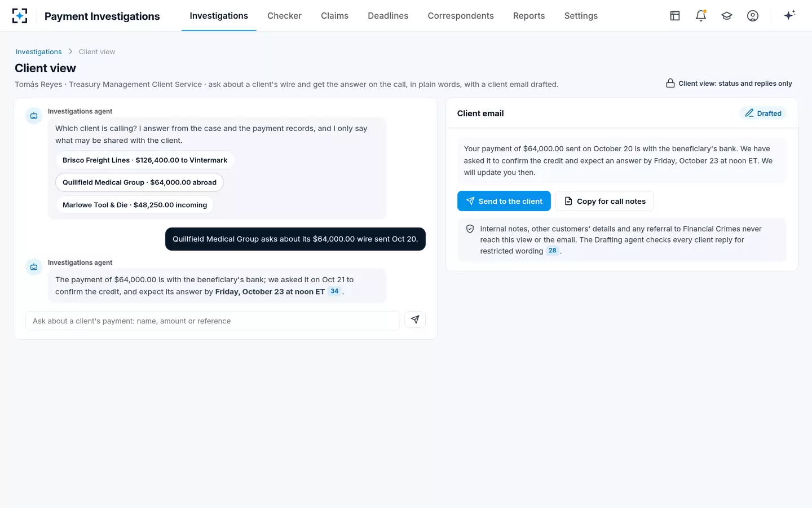Click the first Investigations agent avatar icon

click(x=34, y=116)
